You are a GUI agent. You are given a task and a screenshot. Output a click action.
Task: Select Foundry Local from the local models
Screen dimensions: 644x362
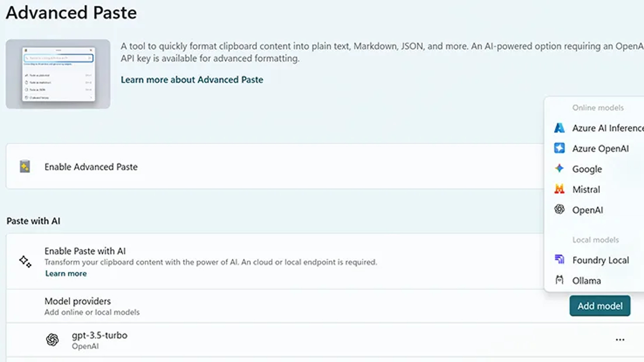click(x=600, y=260)
